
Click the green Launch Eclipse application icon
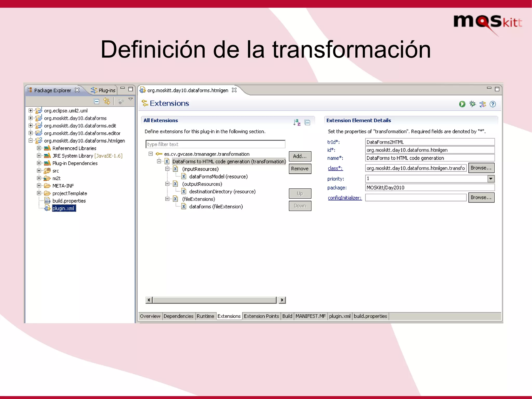click(x=462, y=104)
